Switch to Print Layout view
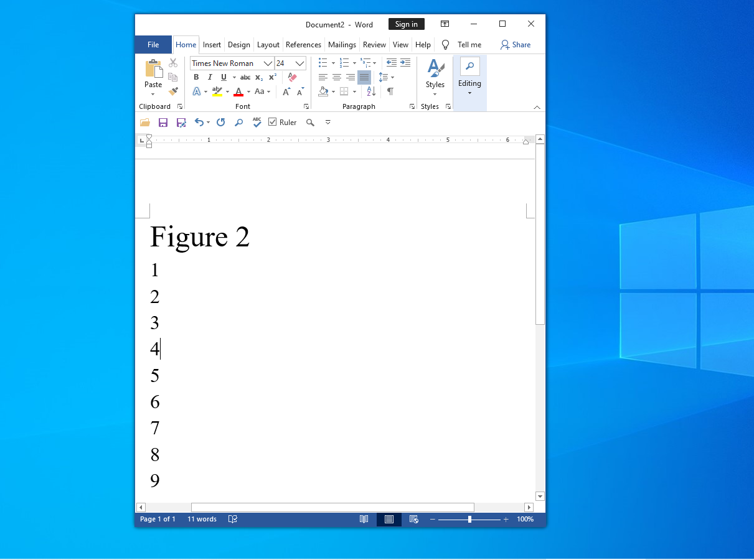 [x=389, y=519]
